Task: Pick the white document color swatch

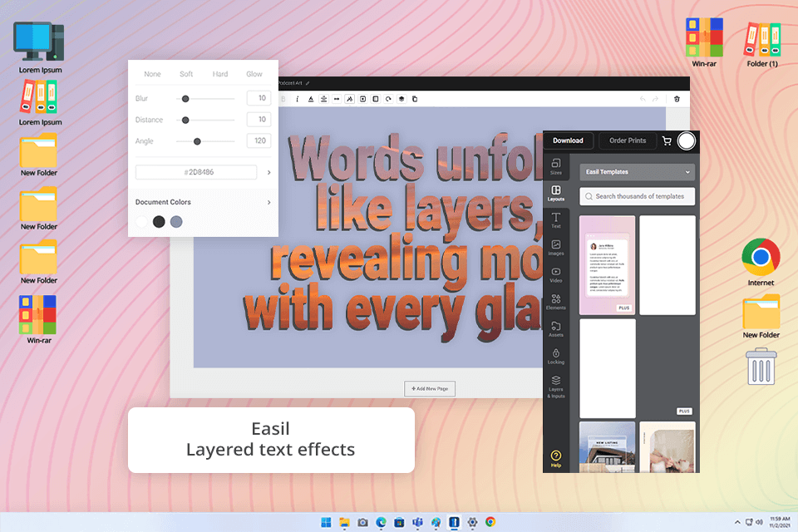Action: pyautogui.click(x=142, y=221)
